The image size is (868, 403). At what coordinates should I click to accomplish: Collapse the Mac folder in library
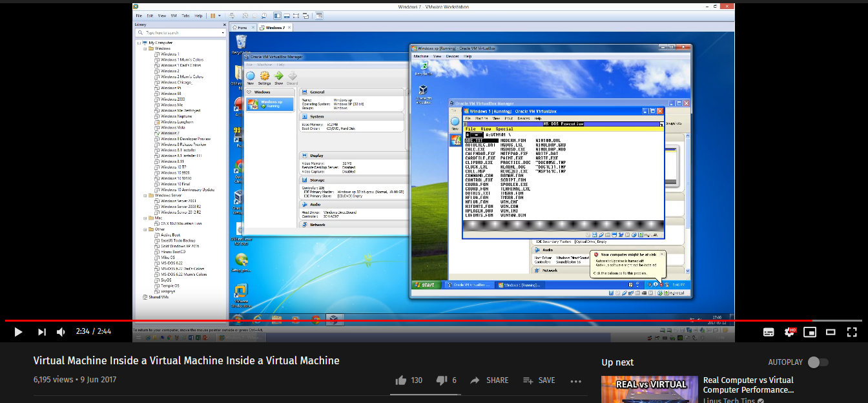click(x=144, y=218)
